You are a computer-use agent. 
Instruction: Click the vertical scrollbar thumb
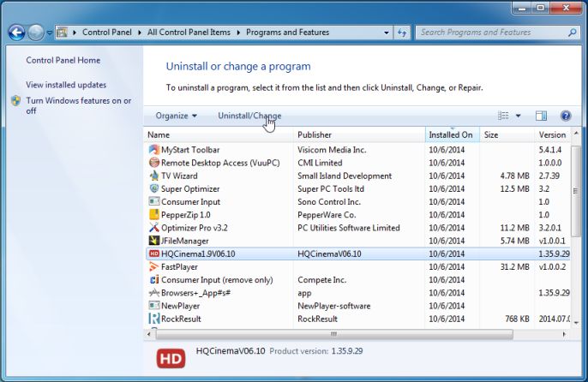576,191
